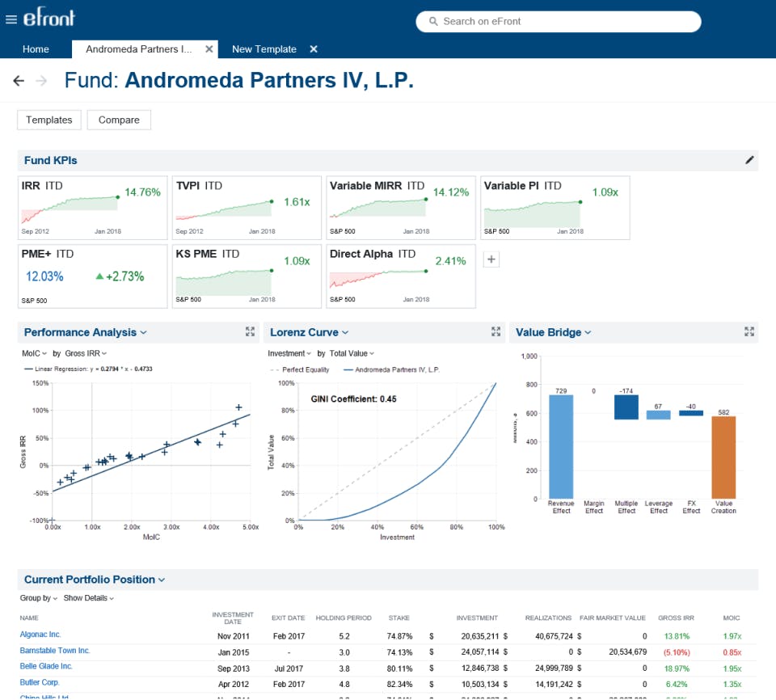This screenshot has height=700, width=776.
Task: Switch to the Home tab
Action: pyautogui.click(x=36, y=48)
